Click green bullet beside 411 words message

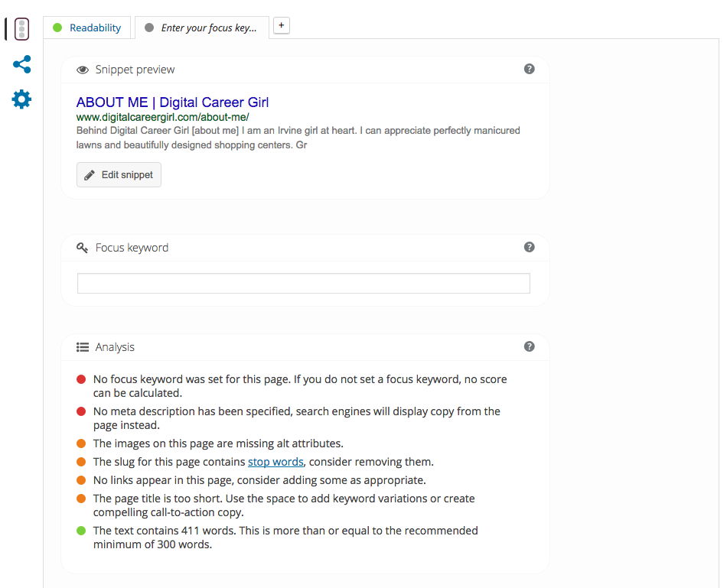[81, 531]
